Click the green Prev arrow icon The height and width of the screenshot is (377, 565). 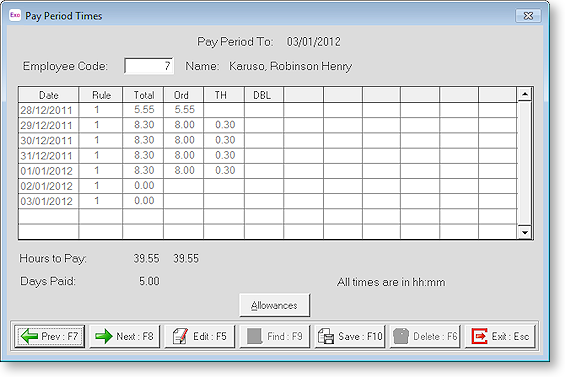coord(30,336)
